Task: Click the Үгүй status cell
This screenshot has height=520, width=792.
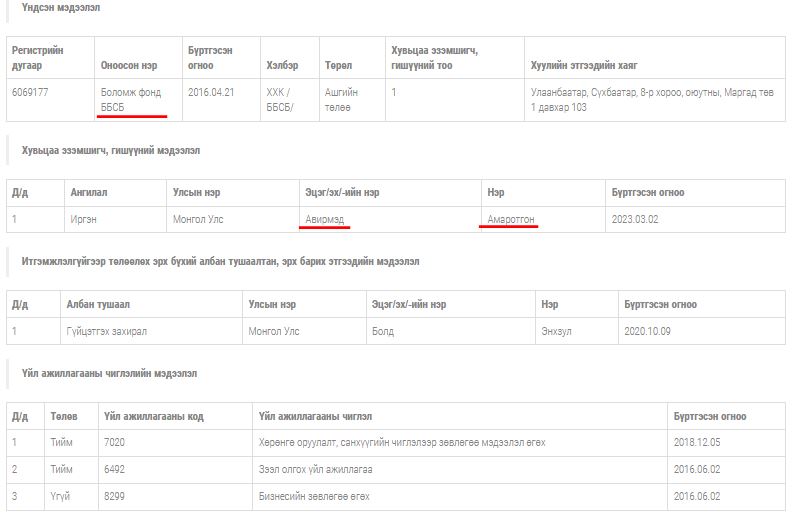Action: (60, 496)
